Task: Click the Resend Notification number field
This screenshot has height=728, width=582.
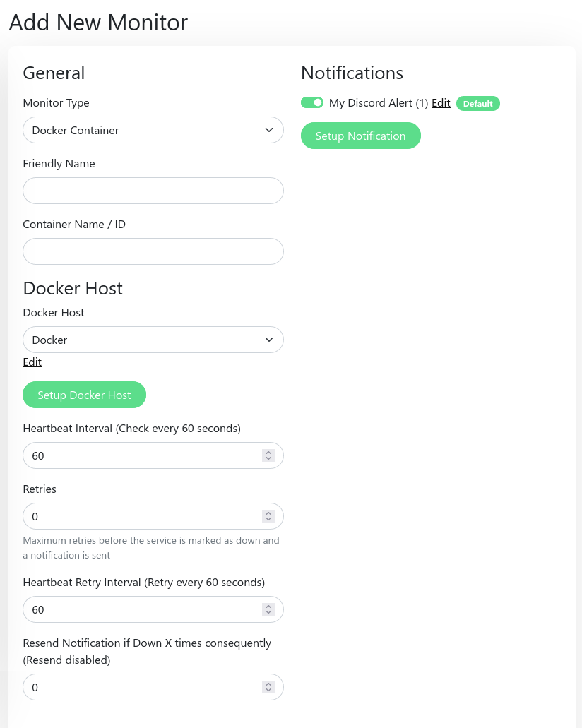Action: point(141,687)
